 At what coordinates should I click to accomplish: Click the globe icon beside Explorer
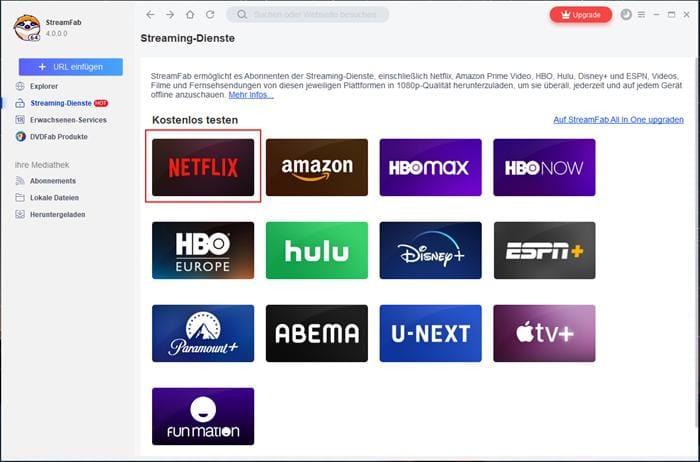pyautogui.click(x=20, y=86)
